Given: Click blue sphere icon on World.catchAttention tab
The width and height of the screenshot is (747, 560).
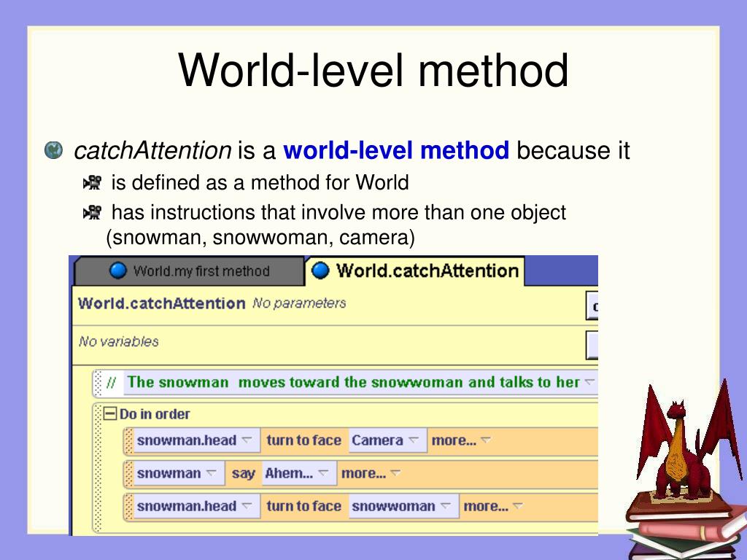Looking at the screenshot, I should 320,271.
